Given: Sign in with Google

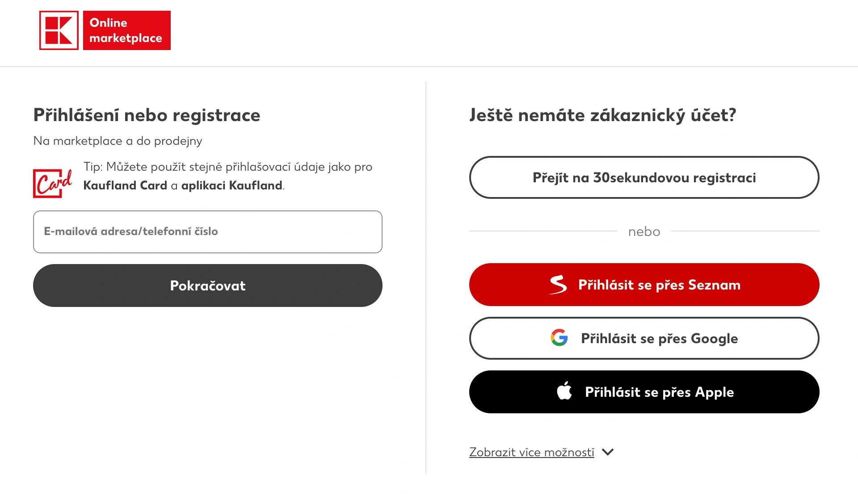Looking at the screenshot, I should point(643,338).
